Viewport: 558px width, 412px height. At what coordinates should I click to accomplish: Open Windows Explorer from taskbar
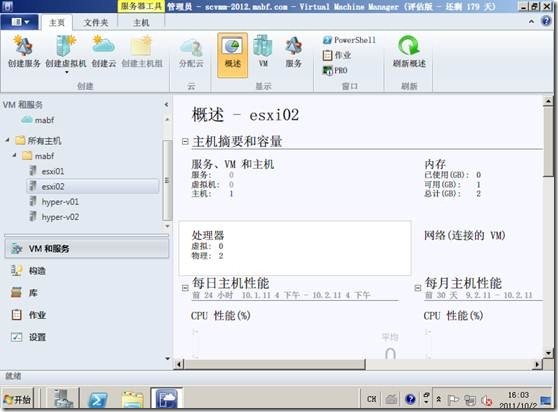pos(132,399)
